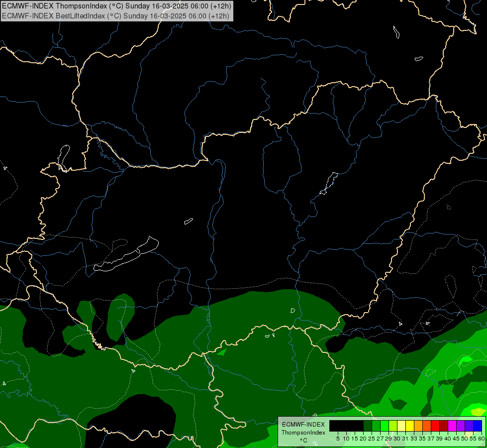Click the bright green 27–29 legend swatch
The height and width of the screenshot is (448, 487).
(385, 426)
